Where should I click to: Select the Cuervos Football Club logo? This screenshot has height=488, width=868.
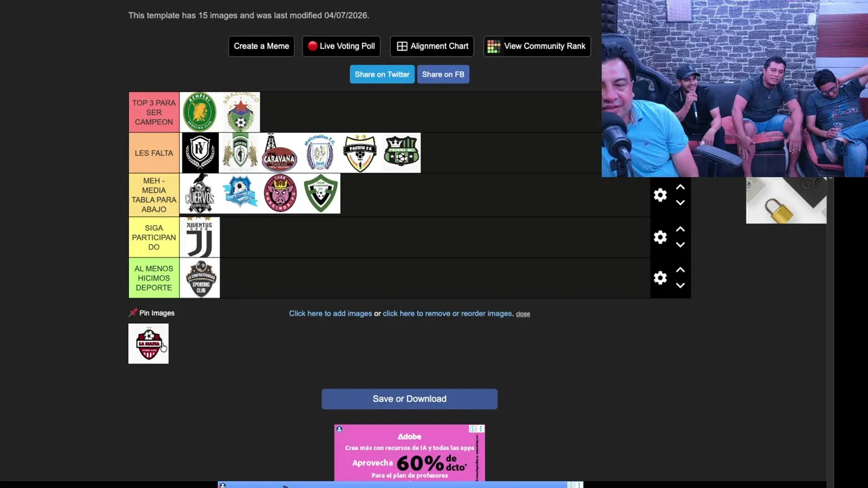[199, 193]
